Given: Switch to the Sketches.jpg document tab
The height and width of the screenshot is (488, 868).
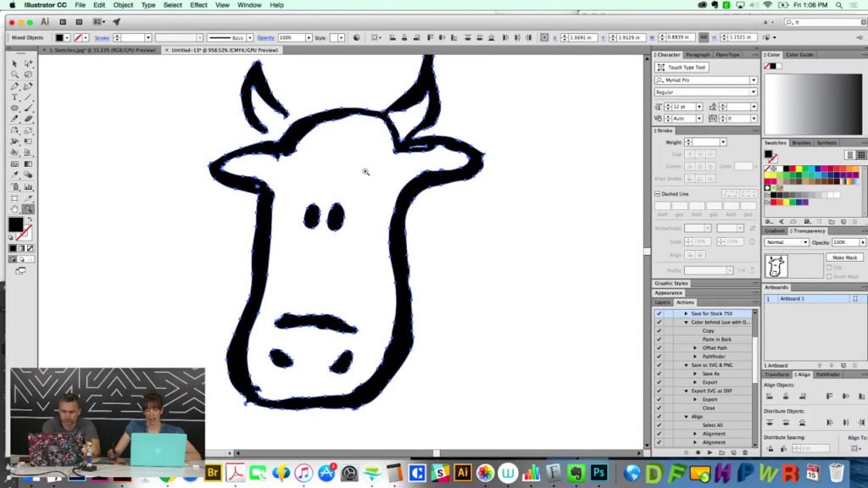Looking at the screenshot, I should pyautogui.click(x=102, y=50).
